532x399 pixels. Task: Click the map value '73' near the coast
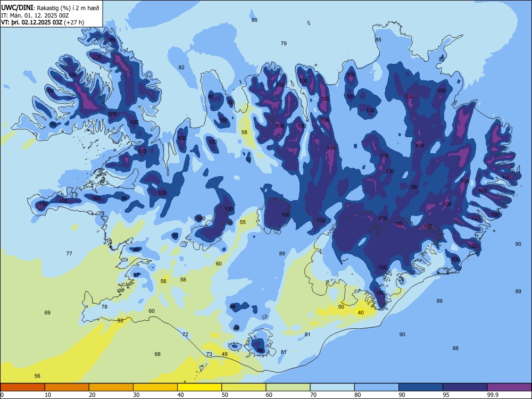tap(209, 354)
